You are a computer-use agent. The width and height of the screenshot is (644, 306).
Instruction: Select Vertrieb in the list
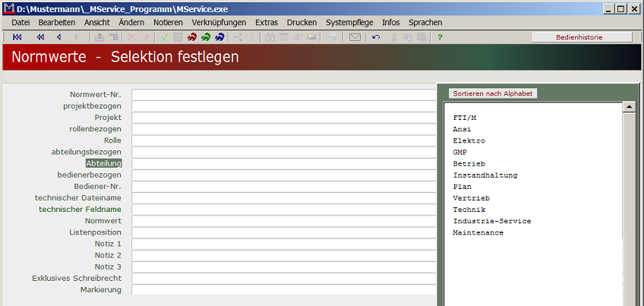(x=471, y=198)
